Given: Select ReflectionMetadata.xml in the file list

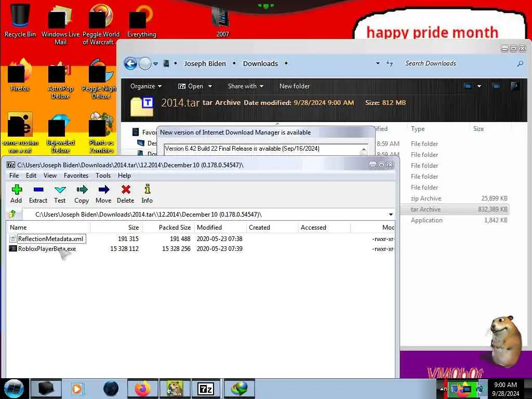Looking at the screenshot, I should point(51,239).
